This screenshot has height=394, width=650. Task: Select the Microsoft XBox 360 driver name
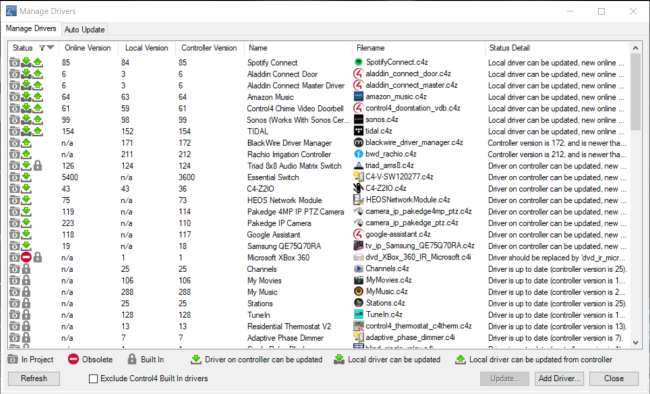[x=278, y=257]
